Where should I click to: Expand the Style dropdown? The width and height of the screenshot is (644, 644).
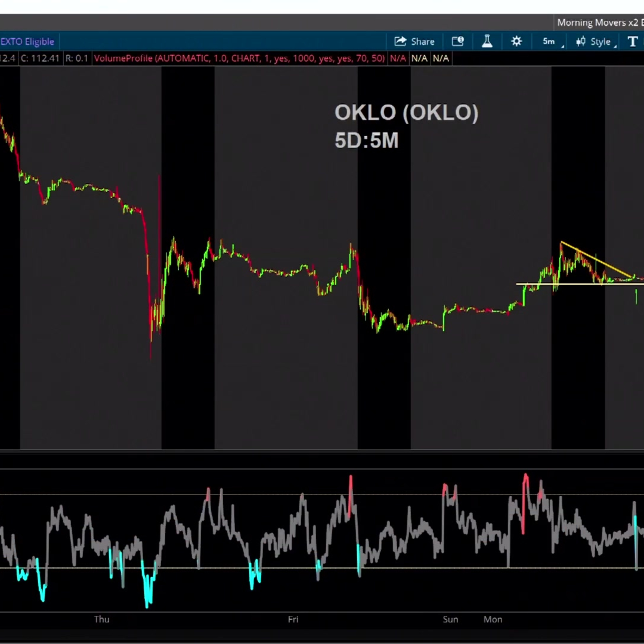point(596,42)
